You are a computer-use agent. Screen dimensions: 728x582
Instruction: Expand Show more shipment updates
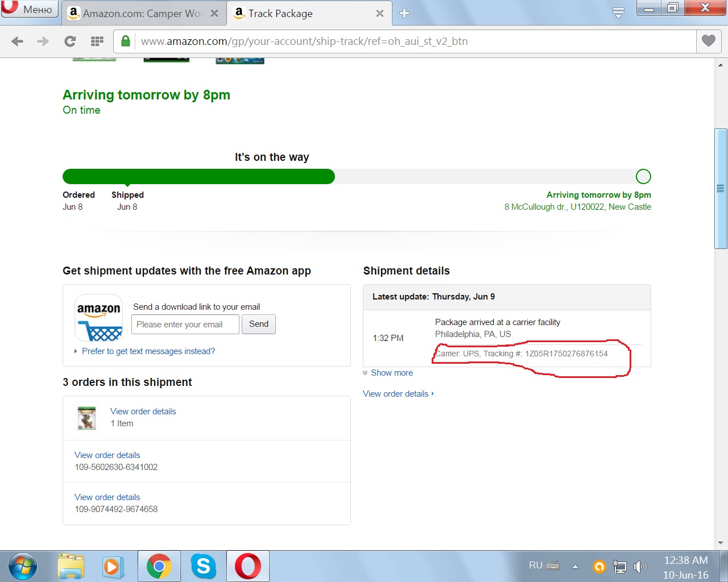click(392, 373)
